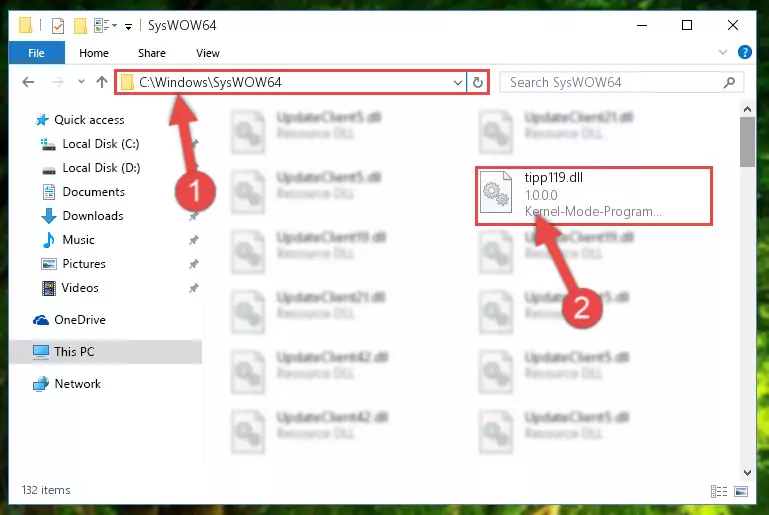Close the SysWOW64 window
The width and height of the screenshot is (769, 515).
733,25
